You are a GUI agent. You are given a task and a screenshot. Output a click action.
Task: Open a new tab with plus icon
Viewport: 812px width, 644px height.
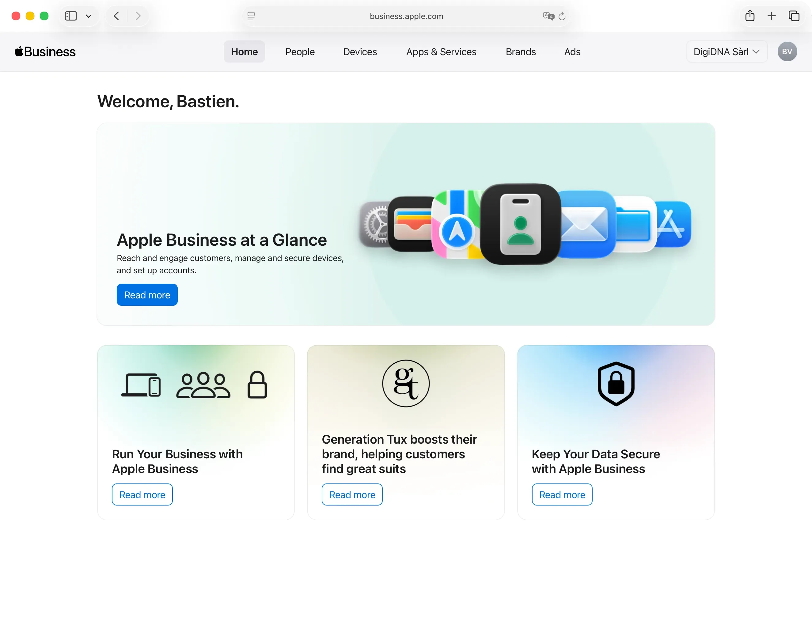tap(772, 16)
